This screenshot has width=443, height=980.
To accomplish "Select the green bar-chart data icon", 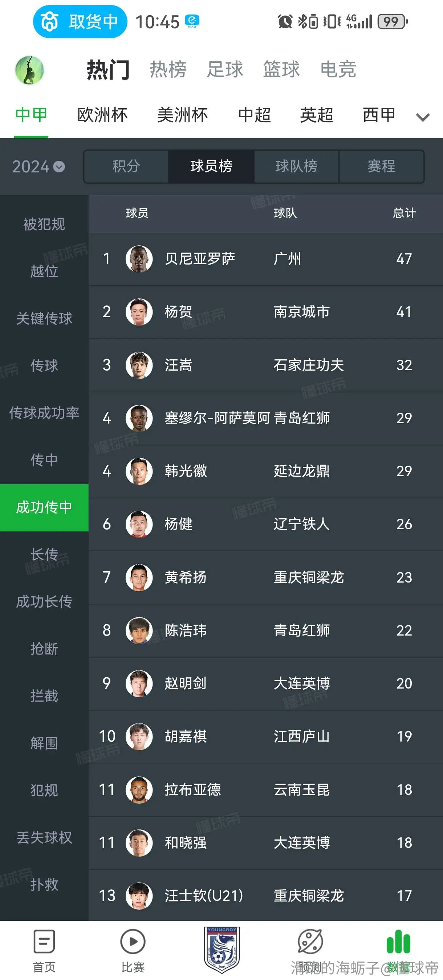I will 398,942.
